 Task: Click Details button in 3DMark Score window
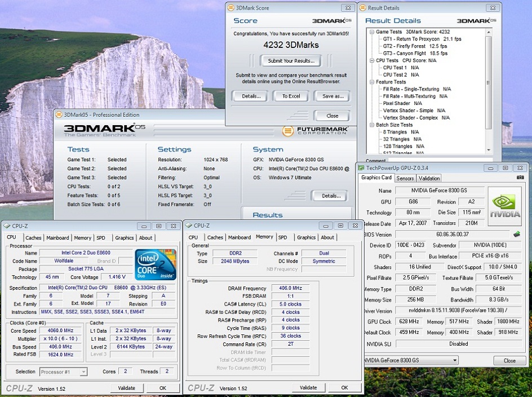tap(251, 96)
